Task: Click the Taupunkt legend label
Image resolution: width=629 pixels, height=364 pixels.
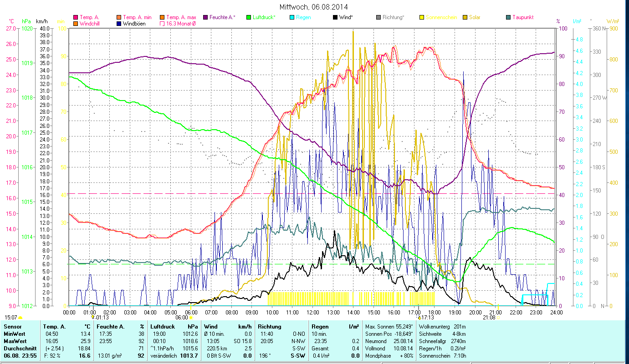Action: [523, 17]
